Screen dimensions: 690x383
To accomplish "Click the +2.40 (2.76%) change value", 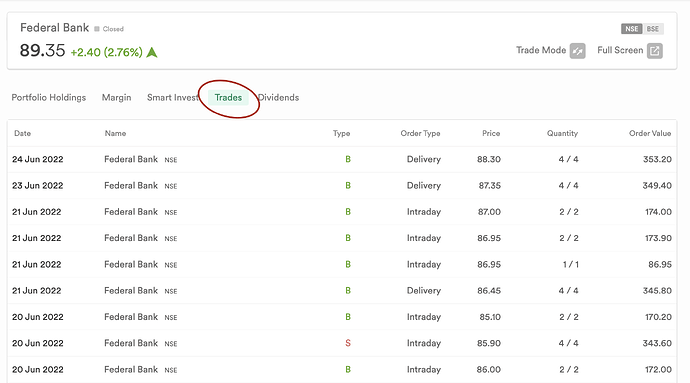I will pos(106,52).
